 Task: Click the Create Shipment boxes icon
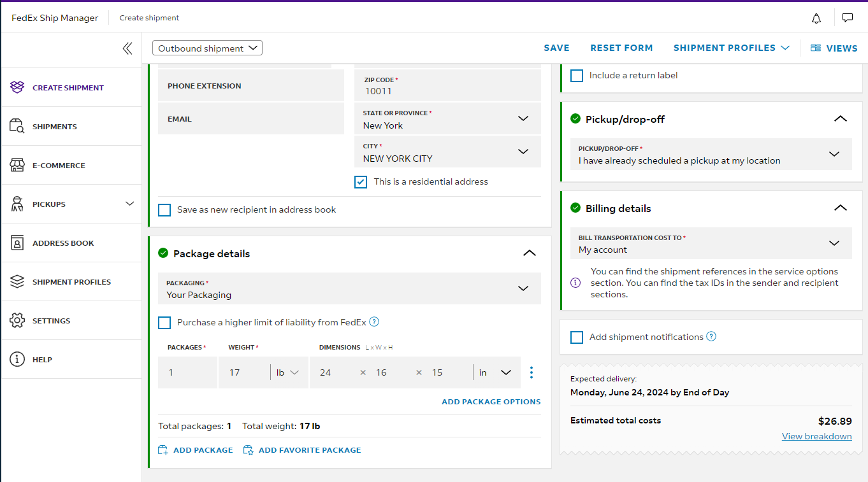pyautogui.click(x=17, y=87)
